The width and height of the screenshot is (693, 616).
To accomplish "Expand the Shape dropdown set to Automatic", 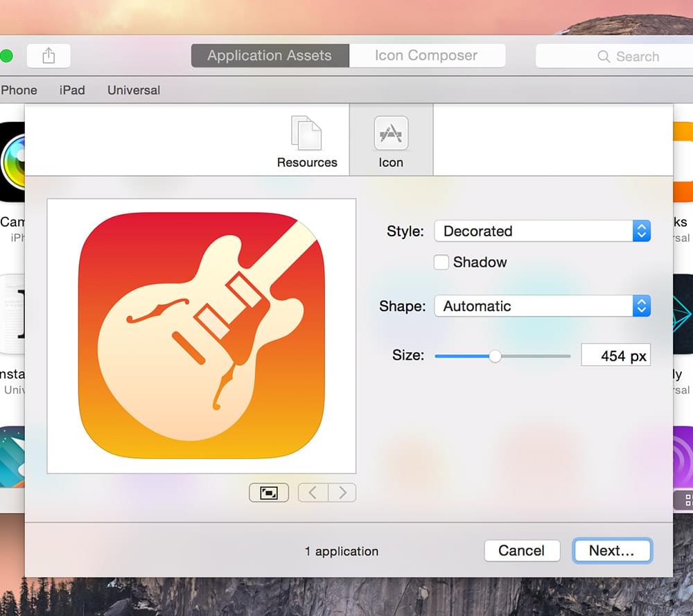I will coord(542,306).
